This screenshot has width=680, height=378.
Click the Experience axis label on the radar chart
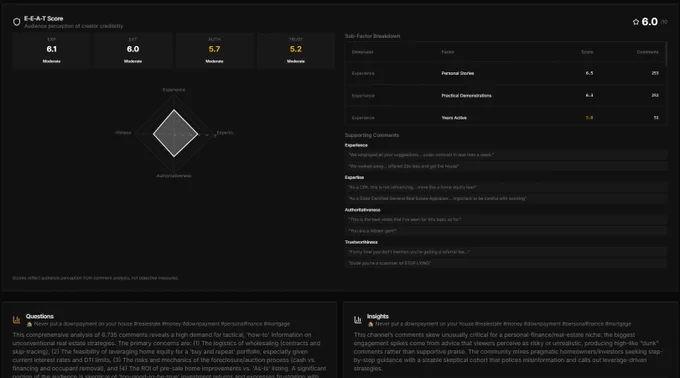(174, 90)
